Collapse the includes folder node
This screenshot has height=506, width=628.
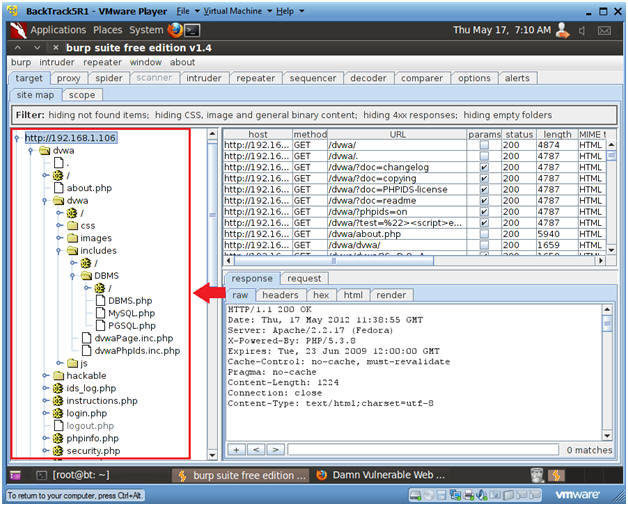point(59,251)
